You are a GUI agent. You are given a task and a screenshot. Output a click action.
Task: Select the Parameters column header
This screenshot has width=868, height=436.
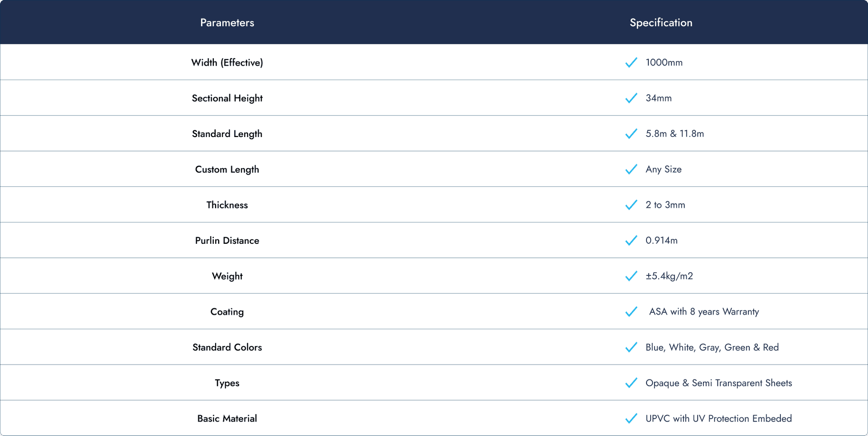click(x=227, y=23)
